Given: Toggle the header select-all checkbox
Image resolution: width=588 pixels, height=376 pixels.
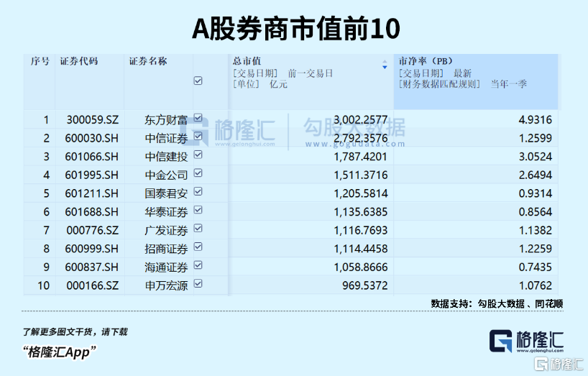Looking at the screenshot, I should (x=198, y=81).
